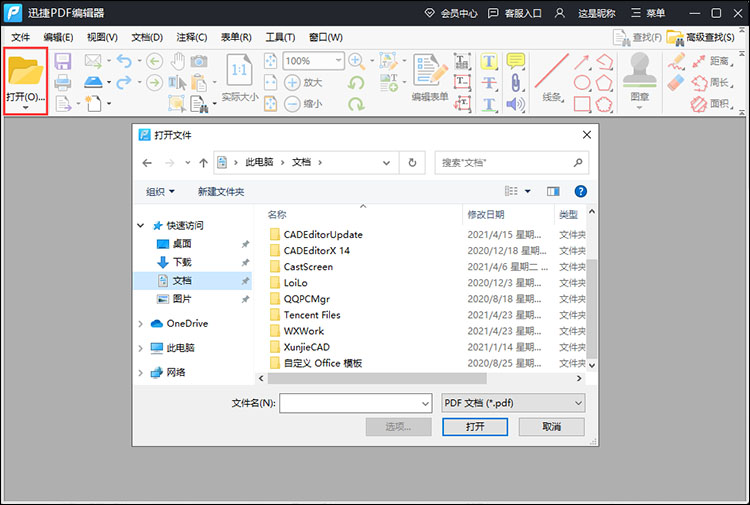750x505 pixels.
Task: Open the 注释(C) menu
Action: [x=192, y=37]
